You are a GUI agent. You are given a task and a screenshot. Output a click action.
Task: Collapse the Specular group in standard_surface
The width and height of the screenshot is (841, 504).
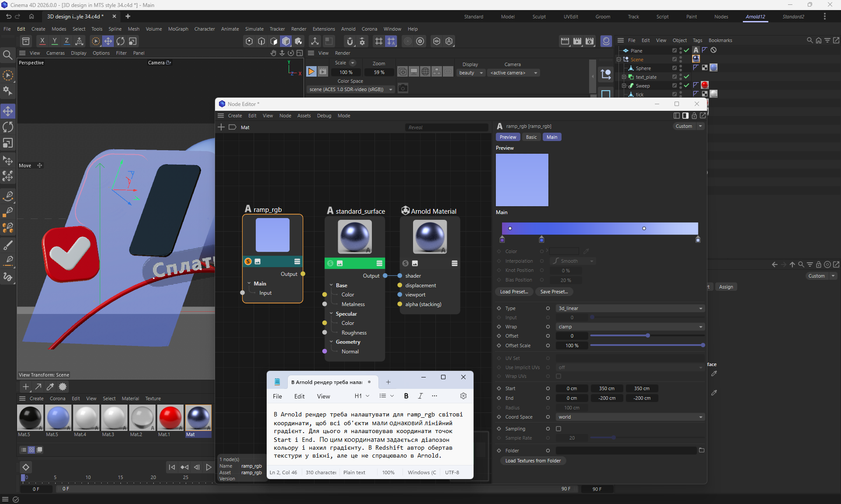(x=332, y=314)
